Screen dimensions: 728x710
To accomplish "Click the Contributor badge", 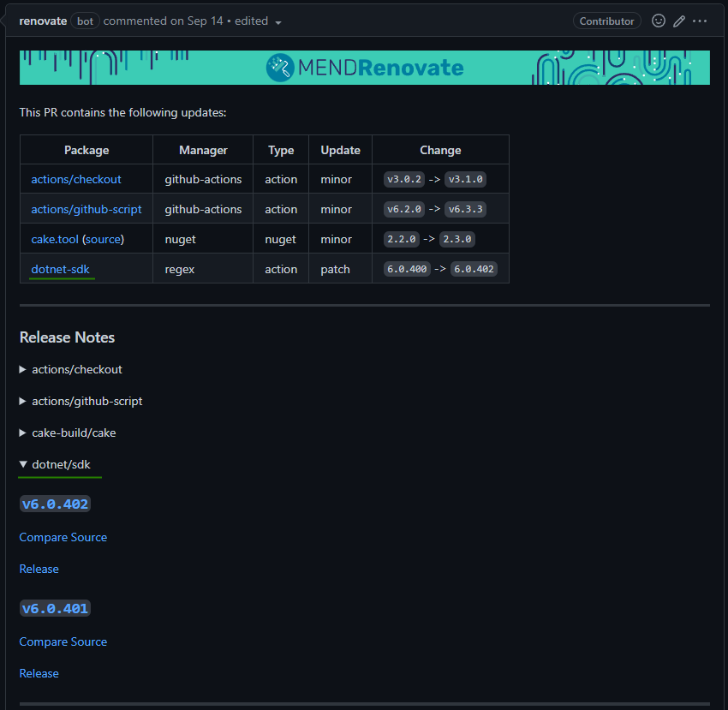I will click(607, 21).
